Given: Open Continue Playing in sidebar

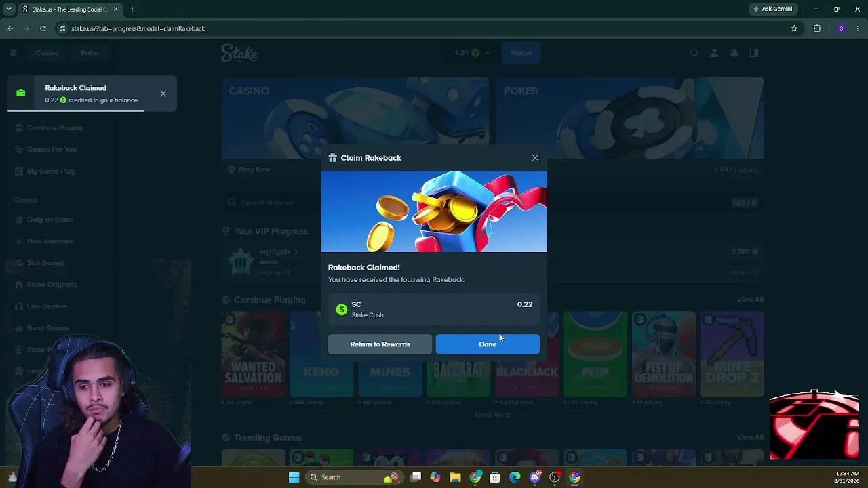Looking at the screenshot, I should 55,128.
